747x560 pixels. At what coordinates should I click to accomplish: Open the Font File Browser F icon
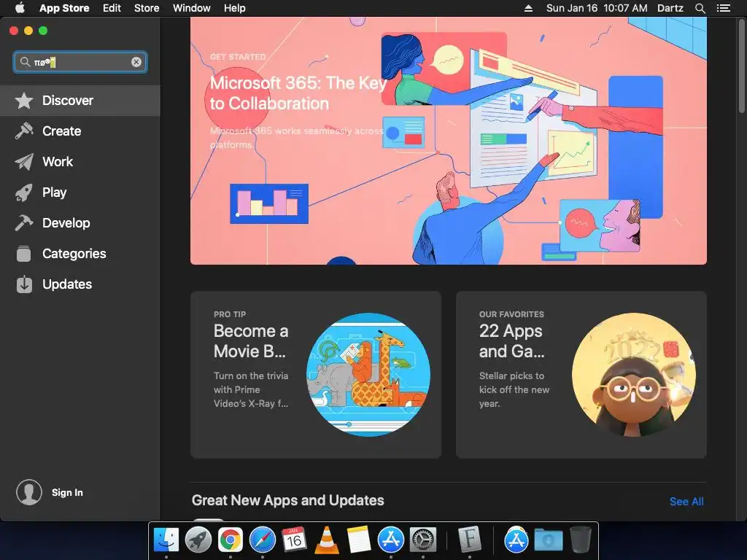pos(470,540)
